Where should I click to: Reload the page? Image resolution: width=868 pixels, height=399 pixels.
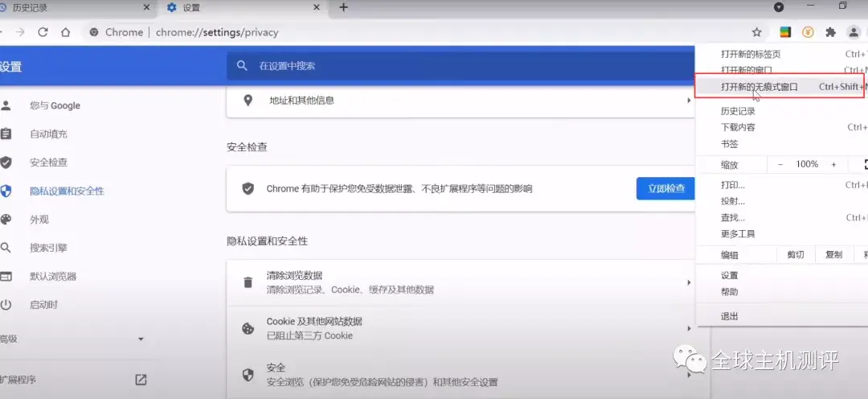pyautogui.click(x=43, y=32)
